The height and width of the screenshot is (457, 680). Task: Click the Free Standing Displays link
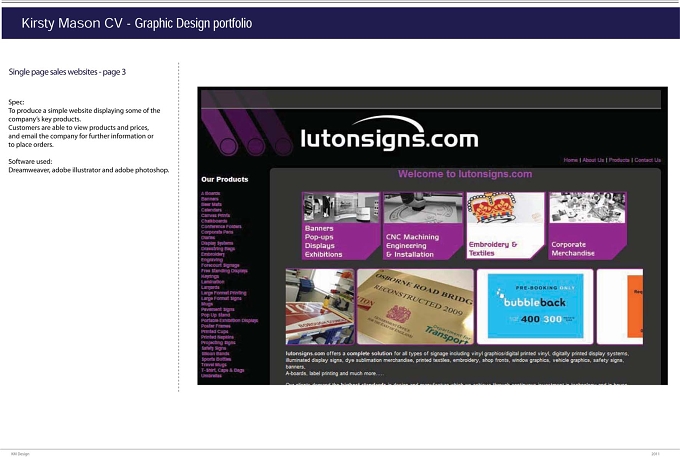coord(224,271)
